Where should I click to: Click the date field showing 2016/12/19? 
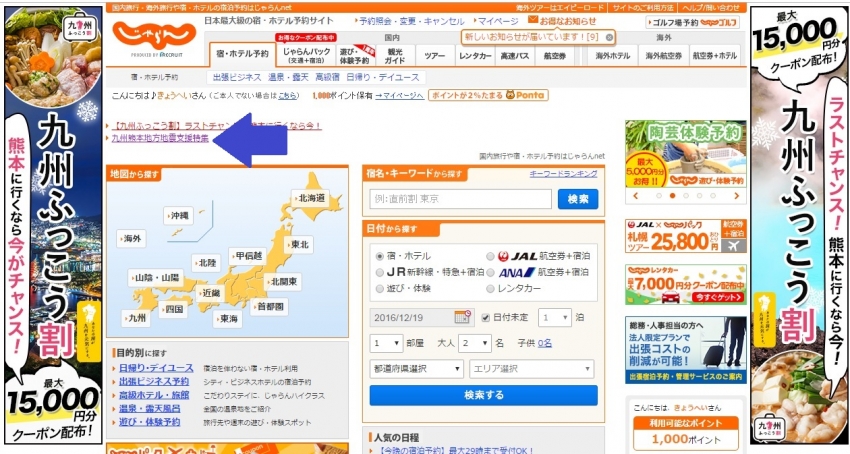coord(421,317)
